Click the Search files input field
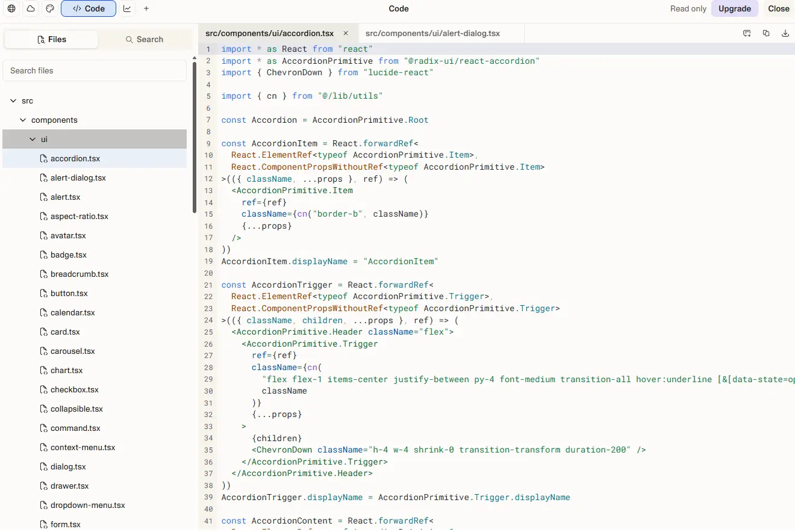 [95, 70]
